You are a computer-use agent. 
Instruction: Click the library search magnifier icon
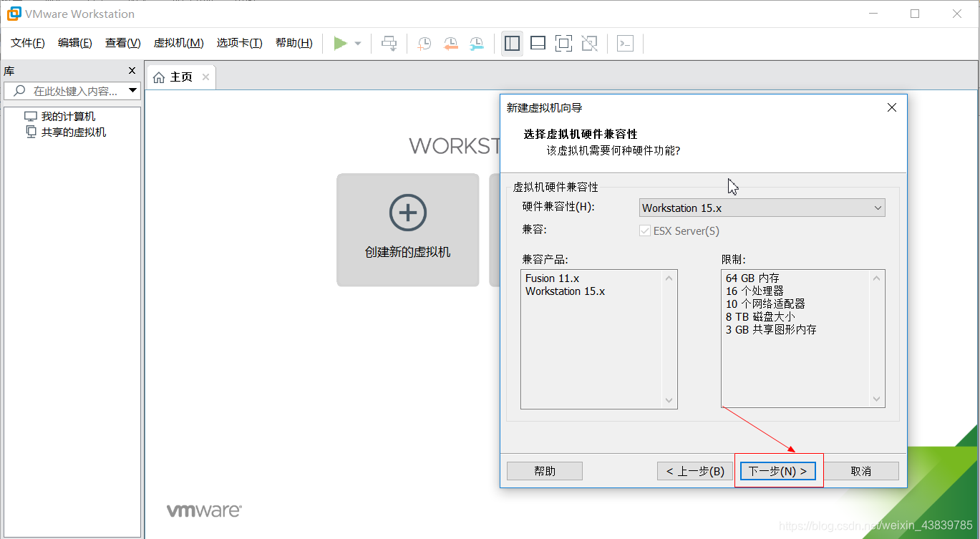tap(19, 91)
